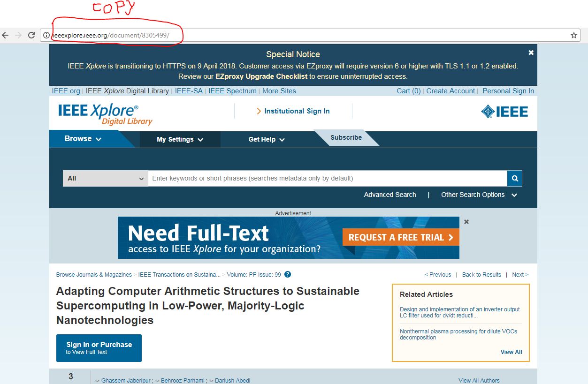Open the Get Help menu
Viewport: 588px width, 384px height.
click(267, 139)
